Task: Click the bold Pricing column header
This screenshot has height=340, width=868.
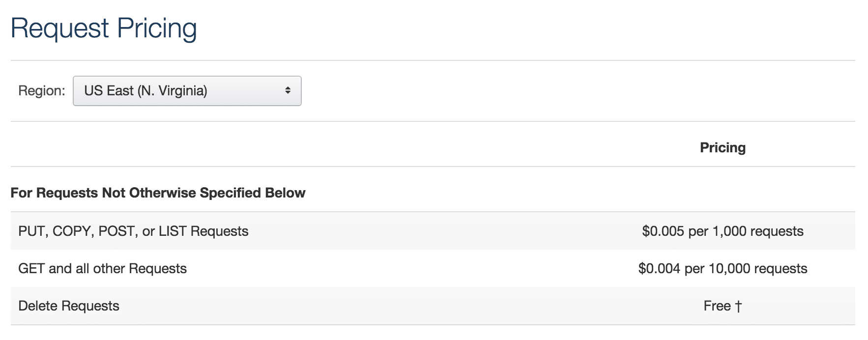Action: pyautogui.click(x=723, y=148)
